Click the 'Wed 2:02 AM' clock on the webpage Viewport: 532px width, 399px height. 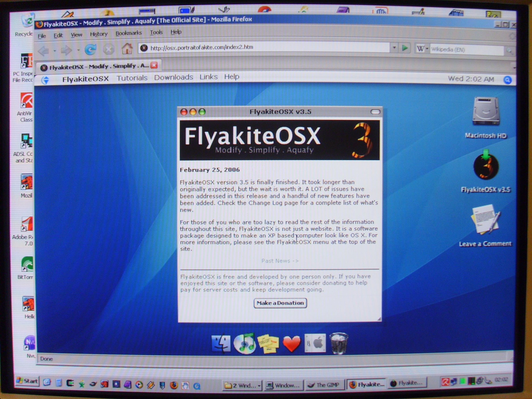471,79
